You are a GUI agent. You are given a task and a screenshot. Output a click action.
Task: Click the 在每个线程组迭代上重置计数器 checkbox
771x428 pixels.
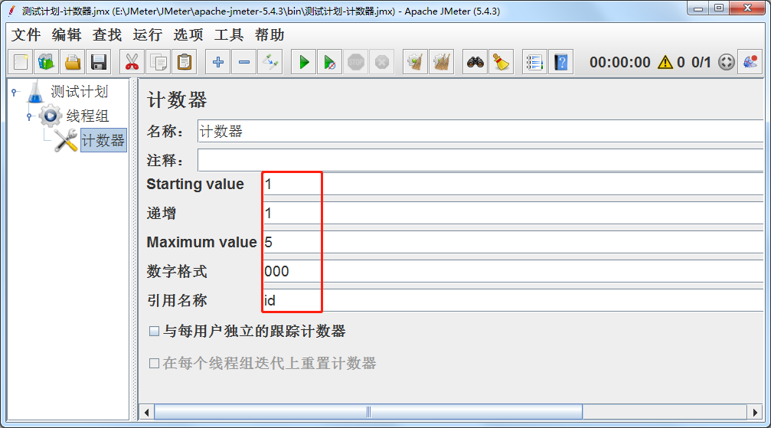[154, 363]
